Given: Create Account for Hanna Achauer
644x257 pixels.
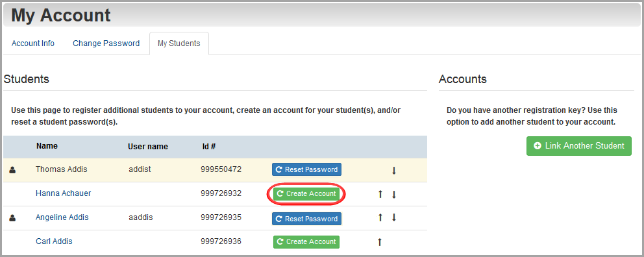Looking at the screenshot, I should 306,194.
